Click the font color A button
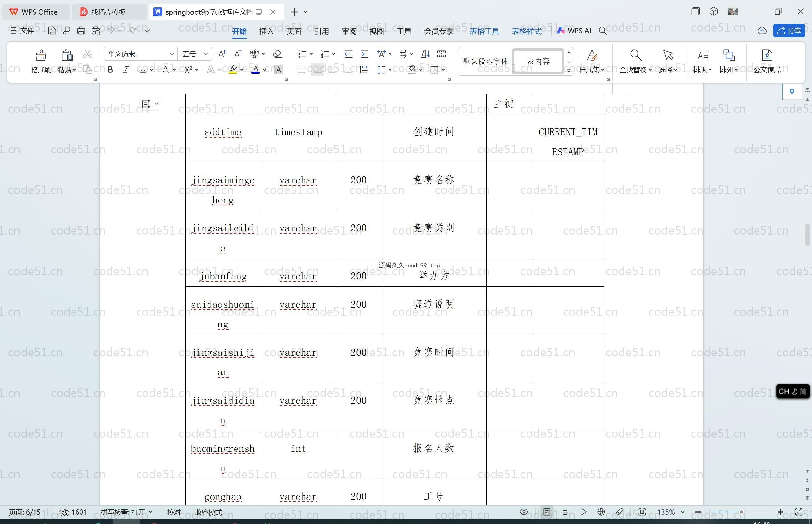 [256, 70]
